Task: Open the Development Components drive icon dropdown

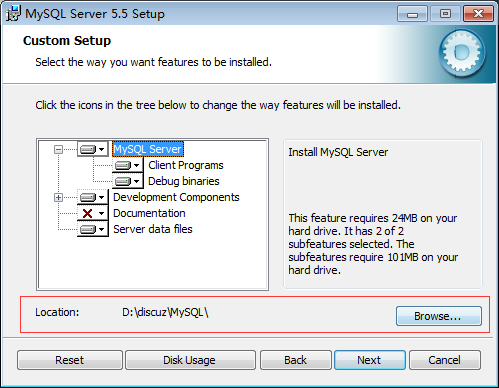Action: point(93,197)
